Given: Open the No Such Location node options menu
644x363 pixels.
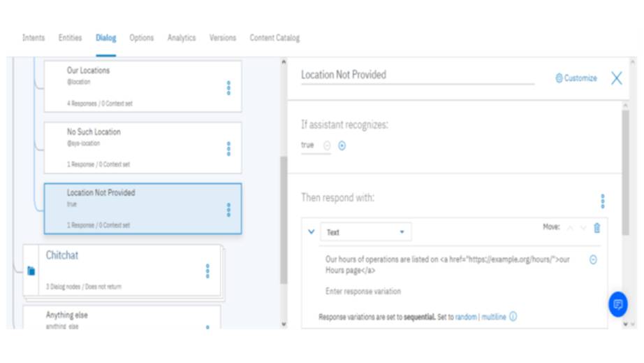Looking at the screenshot, I should (x=228, y=148).
